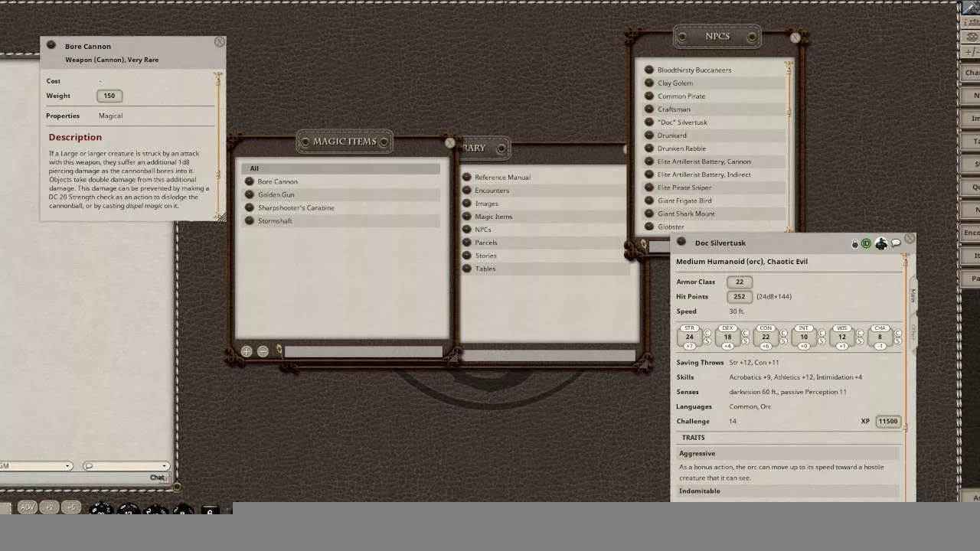Open the Golden Gun link icon

[x=250, y=194]
